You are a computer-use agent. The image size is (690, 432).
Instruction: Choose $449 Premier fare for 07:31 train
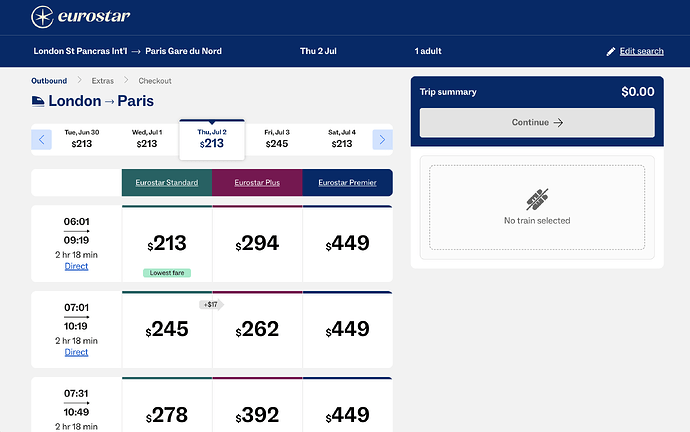point(347,405)
